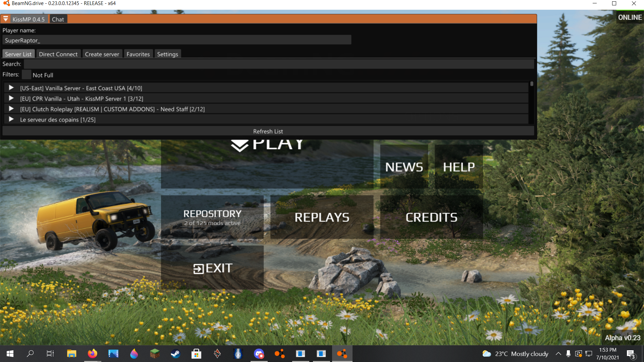Select Le serveur des copains [1/25] text

point(58,120)
